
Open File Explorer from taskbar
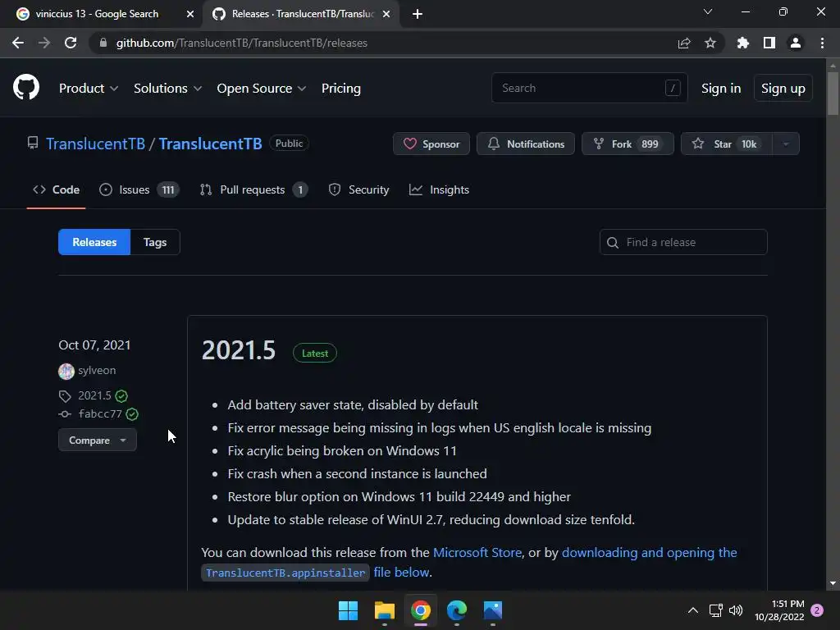tap(385, 610)
